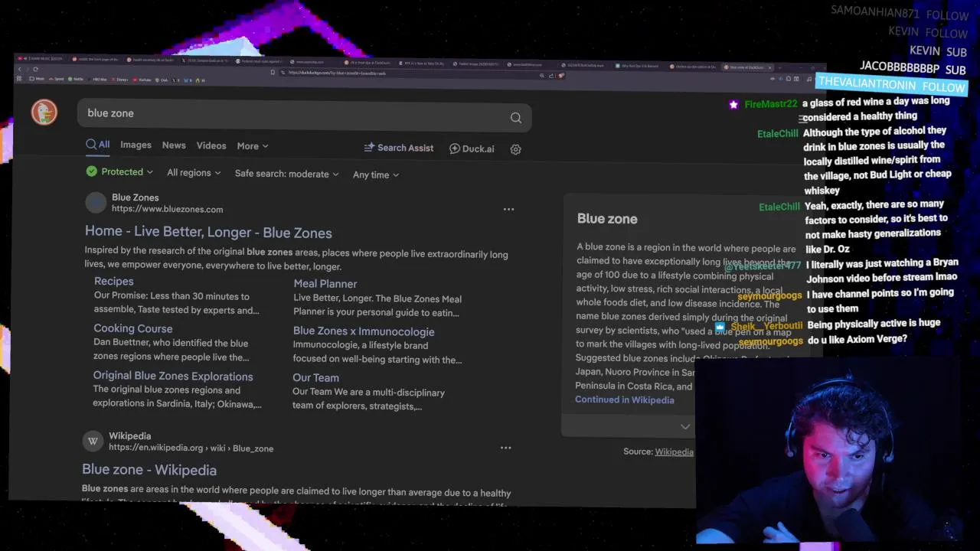Click the https://www.bluezones.com URL

[x=167, y=209]
